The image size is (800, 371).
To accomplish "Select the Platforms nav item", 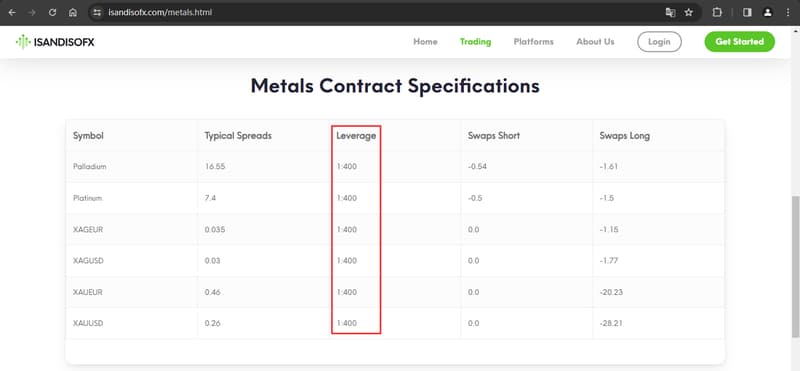I will point(533,42).
